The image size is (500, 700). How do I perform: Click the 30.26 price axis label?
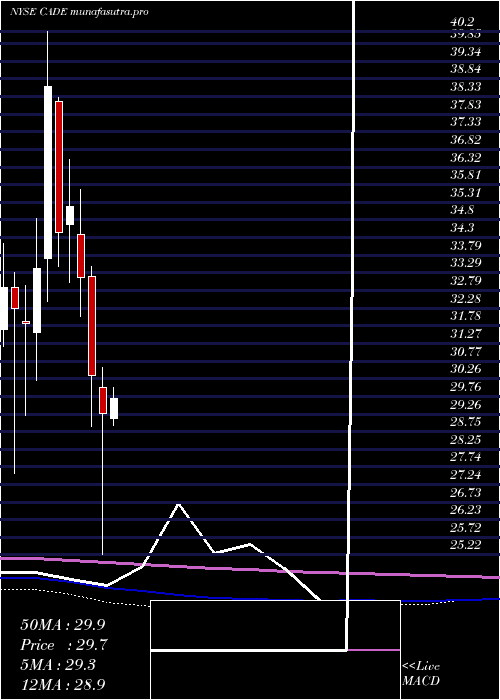point(465,369)
